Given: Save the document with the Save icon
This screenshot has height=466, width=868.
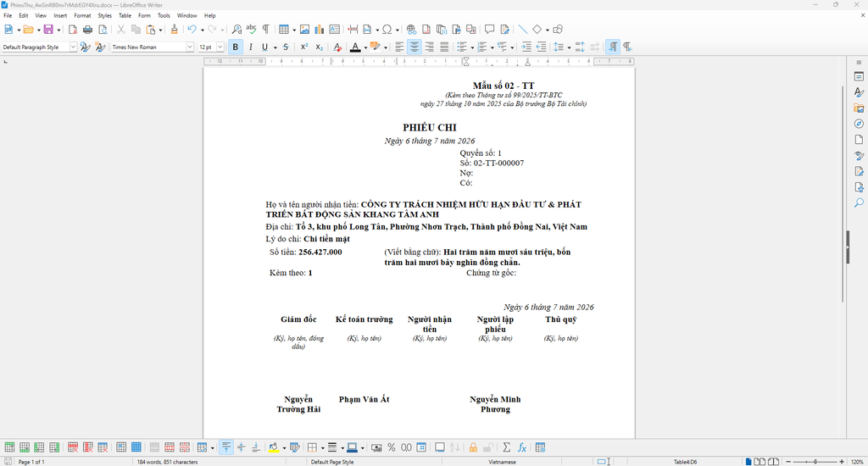Looking at the screenshot, I should tap(48, 30).
